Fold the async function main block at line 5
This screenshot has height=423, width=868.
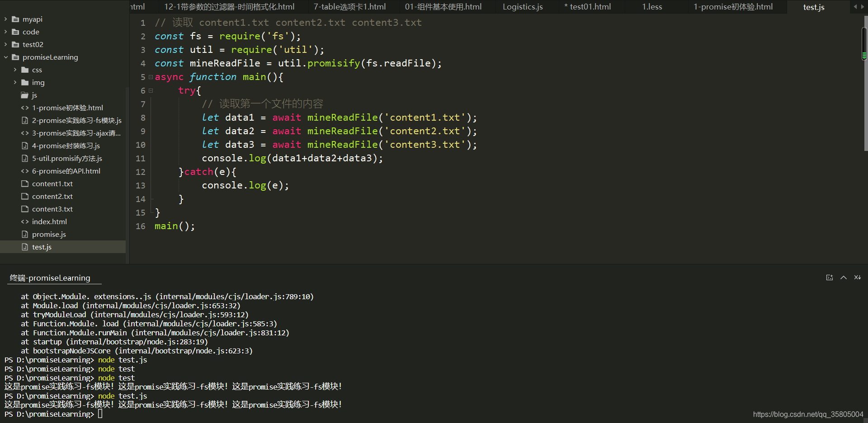click(x=151, y=77)
